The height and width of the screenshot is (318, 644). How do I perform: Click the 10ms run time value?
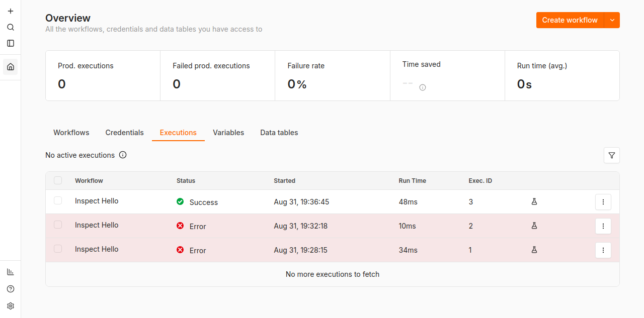pyautogui.click(x=407, y=226)
